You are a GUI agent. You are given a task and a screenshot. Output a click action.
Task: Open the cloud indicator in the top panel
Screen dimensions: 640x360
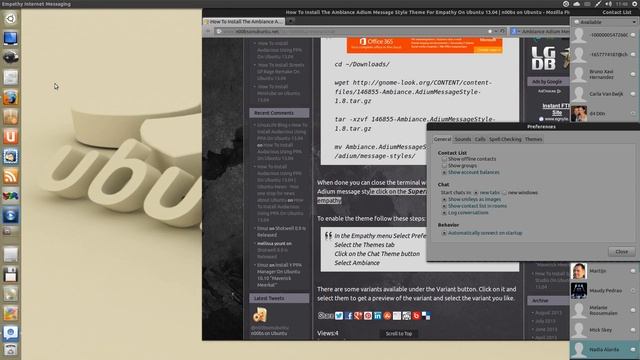tap(576, 4)
